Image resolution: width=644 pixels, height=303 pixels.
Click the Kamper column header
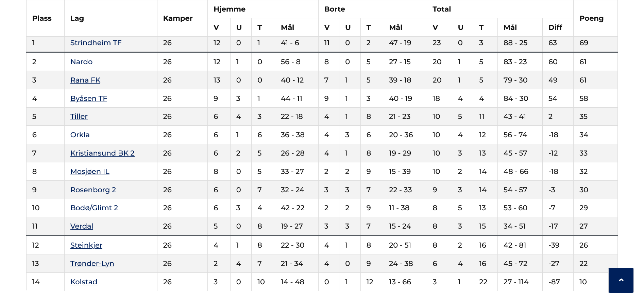pyautogui.click(x=178, y=18)
